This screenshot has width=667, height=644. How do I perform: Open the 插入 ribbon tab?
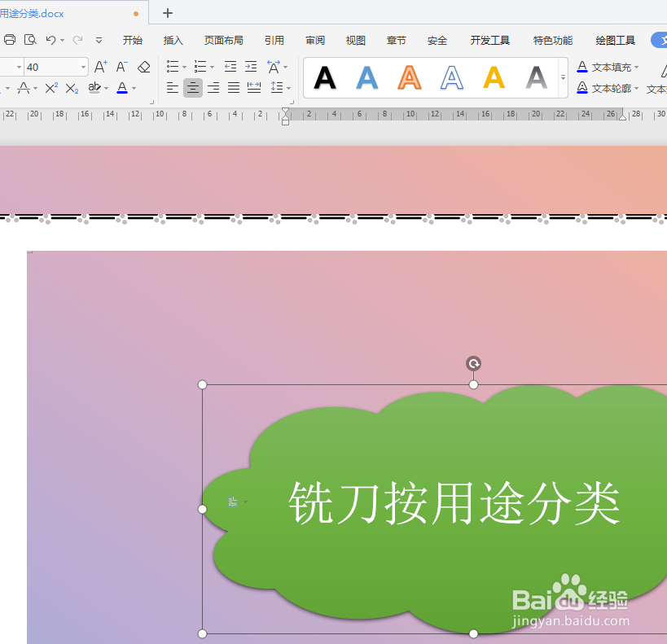173,41
